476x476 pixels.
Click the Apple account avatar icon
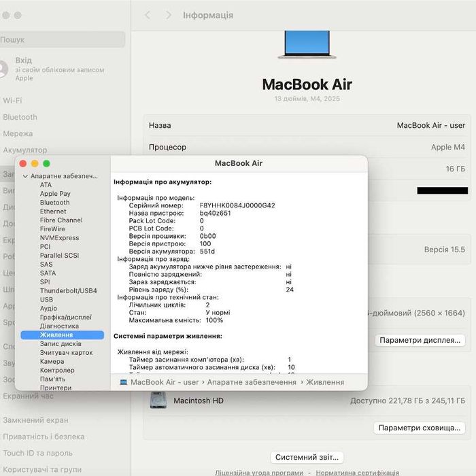[x=3, y=69]
